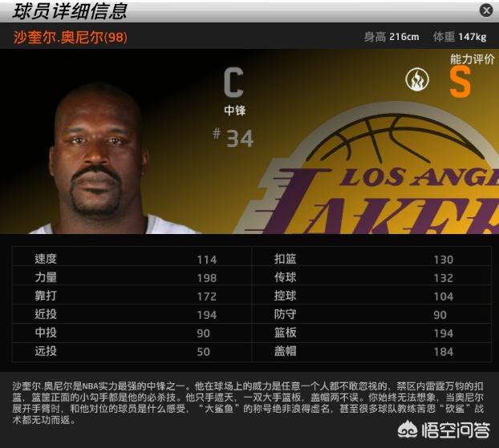Click the 盖帽 stat label
This screenshot has width=499, height=448.
coord(286,351)
